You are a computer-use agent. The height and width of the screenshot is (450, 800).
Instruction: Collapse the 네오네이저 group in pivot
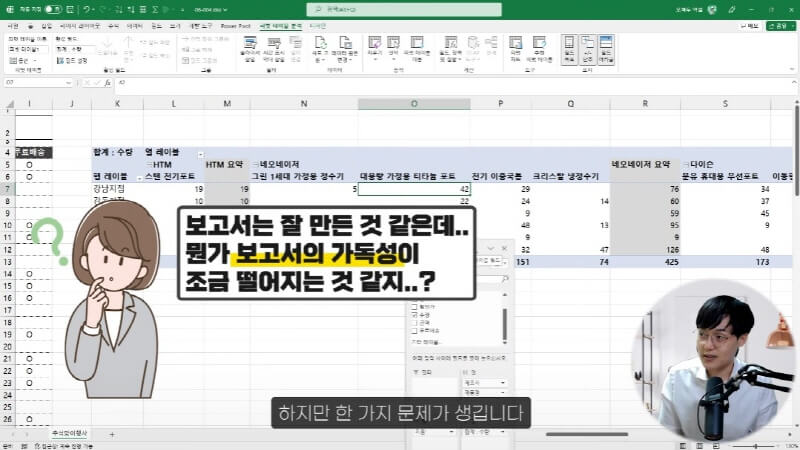click(x=255, y=164)
